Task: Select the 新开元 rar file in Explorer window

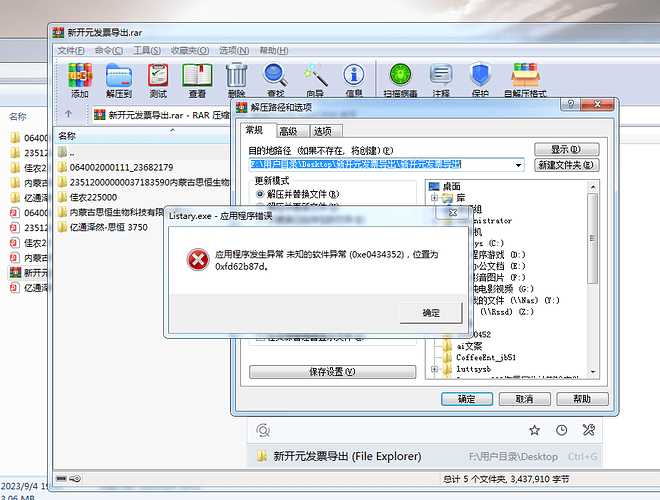Action: pos(28,273)
